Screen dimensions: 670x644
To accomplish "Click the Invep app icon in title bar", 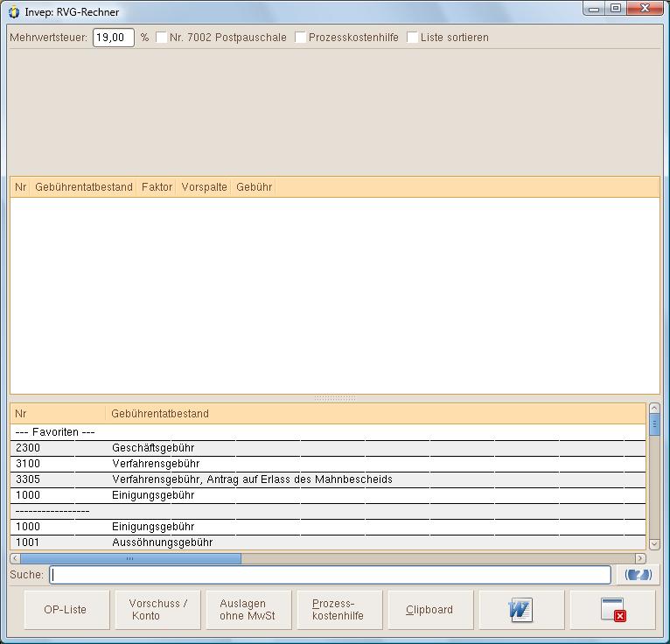I will coord(14,12).
